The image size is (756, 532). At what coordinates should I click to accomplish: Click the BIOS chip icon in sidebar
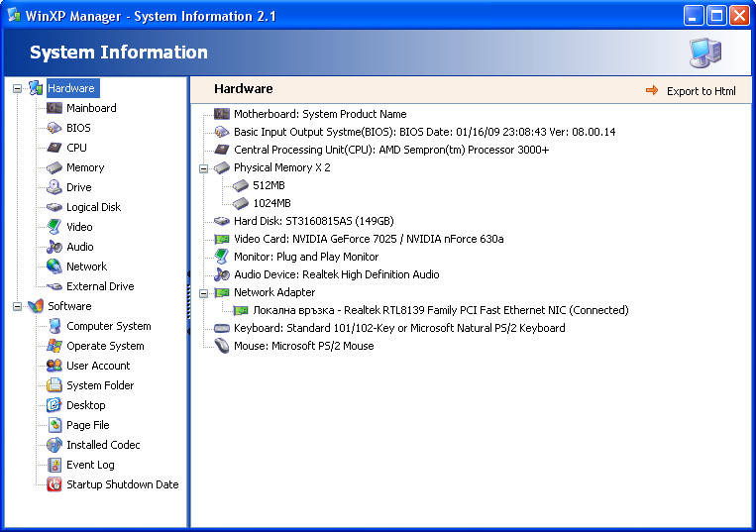pos(54,128)
